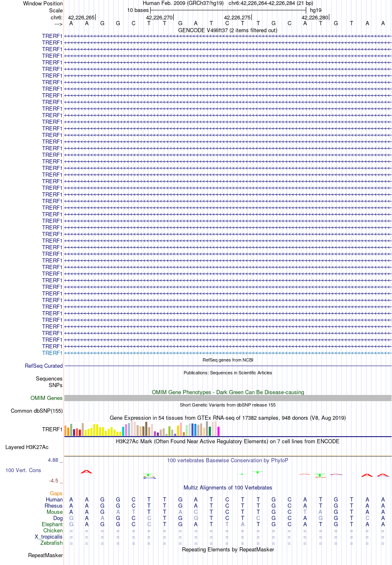392x565 pixels.
Task: Click the Common dbSNP(155) track label
Action: pyautogui.click(x=37, y=411)
